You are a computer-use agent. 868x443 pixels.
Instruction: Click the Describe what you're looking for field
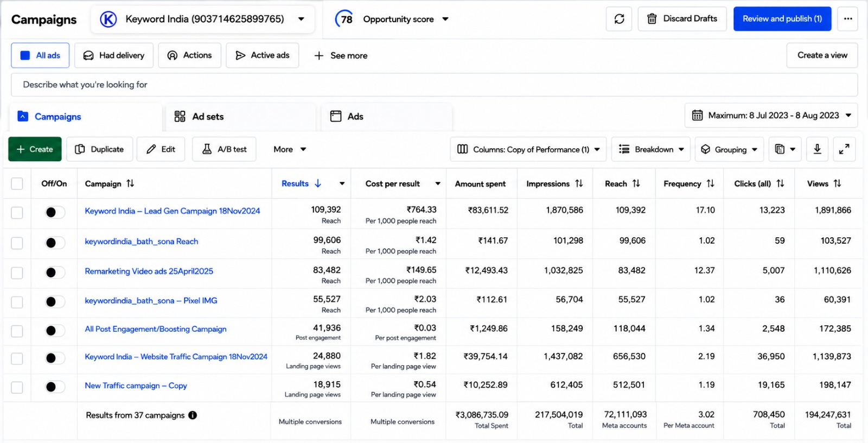coord(434,85)
